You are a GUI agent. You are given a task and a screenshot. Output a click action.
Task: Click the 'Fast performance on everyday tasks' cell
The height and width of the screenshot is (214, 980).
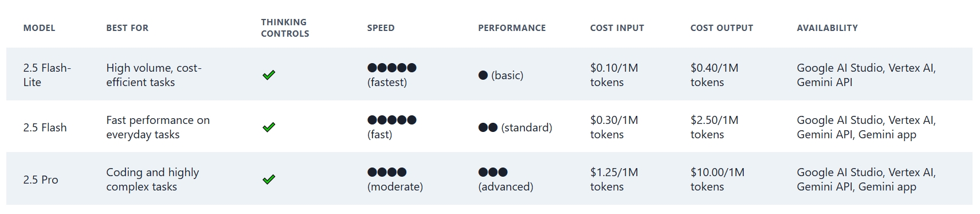(x=158, y=127)
